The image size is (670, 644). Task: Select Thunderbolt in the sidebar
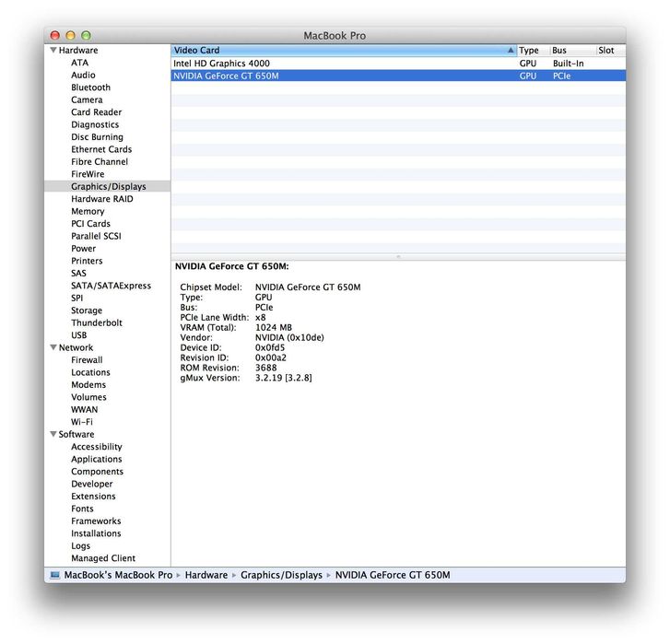pos(97,322)
